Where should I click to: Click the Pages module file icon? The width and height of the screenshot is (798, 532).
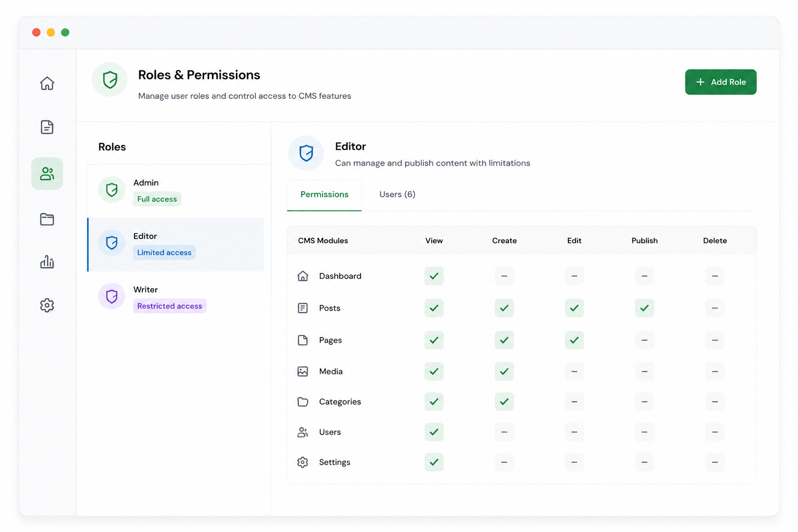(x=303, y=340)
